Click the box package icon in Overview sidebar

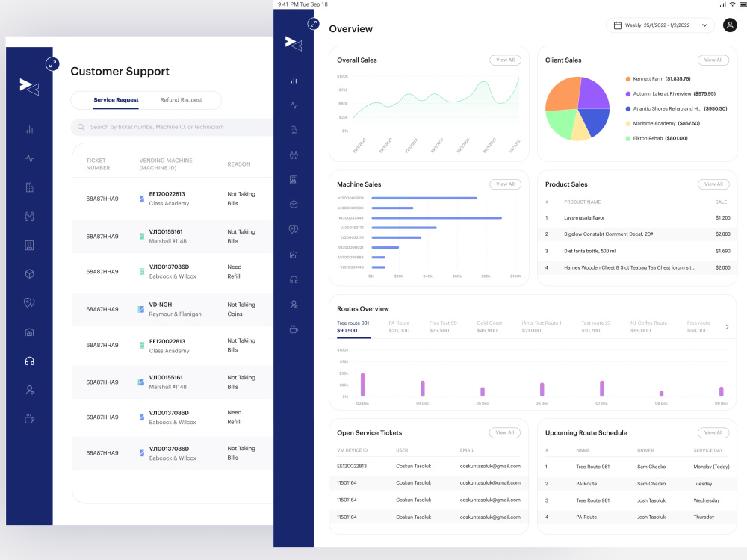[x=294, y=205]
